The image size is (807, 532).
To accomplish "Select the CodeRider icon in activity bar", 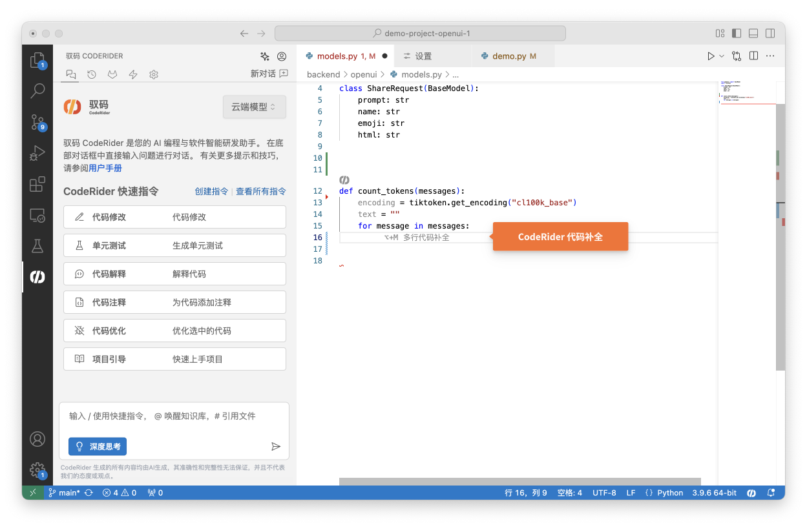I will (x=37, y=277).
